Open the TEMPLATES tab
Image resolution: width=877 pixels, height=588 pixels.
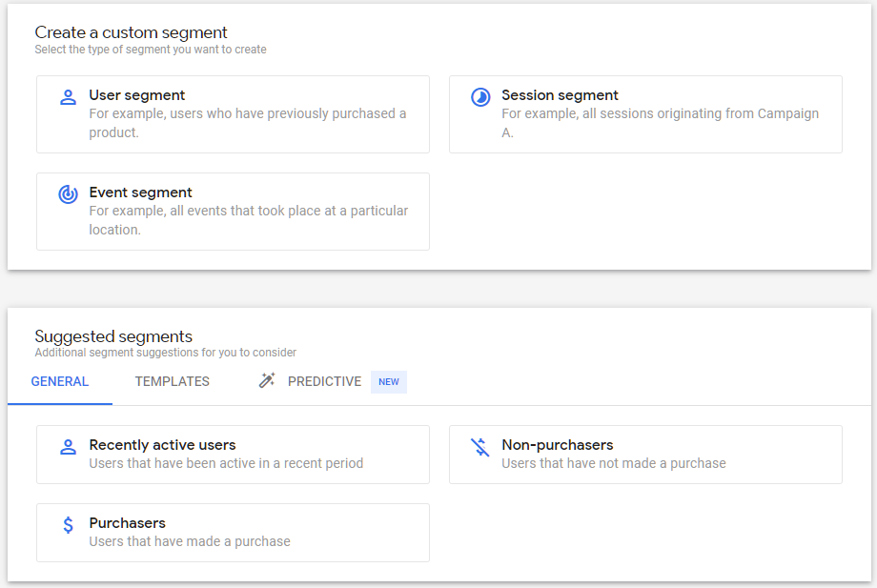pyautogui.click(x=173, y=382)
